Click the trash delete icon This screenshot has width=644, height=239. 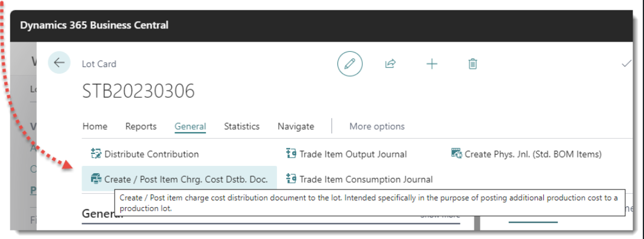tap(473, 63)
